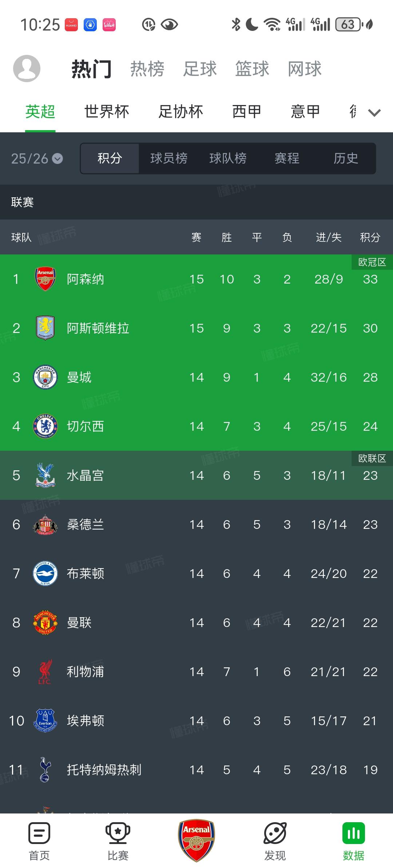This screenshot has height=868, width=393.
Task: Select the 历史 segment
Action: [x=346, y=158]
